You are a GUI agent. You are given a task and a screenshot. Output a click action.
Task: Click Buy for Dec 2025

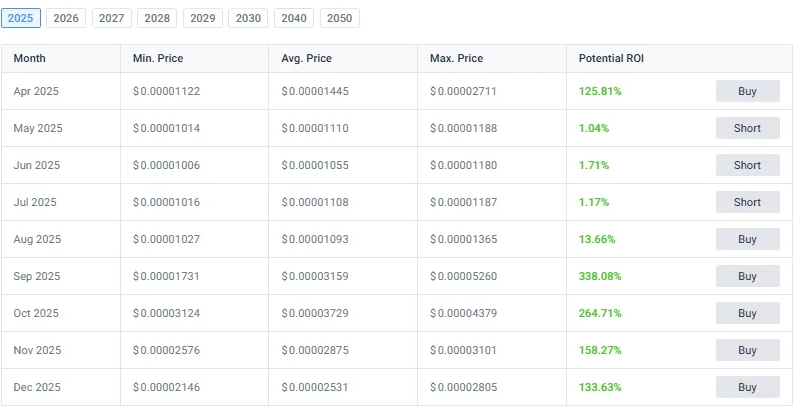pyautogui.click(x=747, y=387)
